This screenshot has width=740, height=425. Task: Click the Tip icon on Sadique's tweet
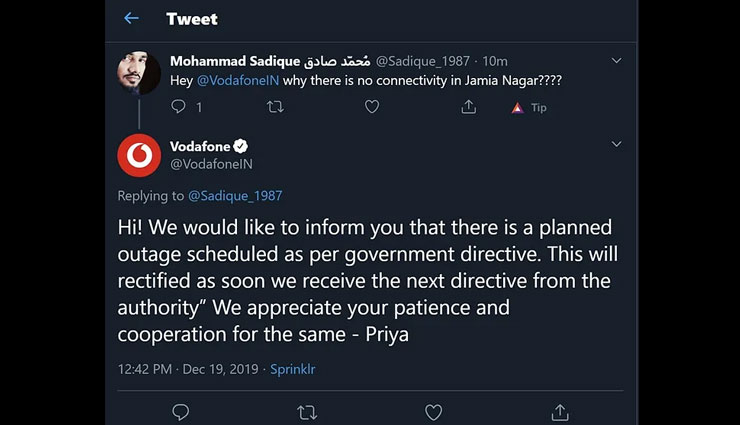tap(529, 107)
